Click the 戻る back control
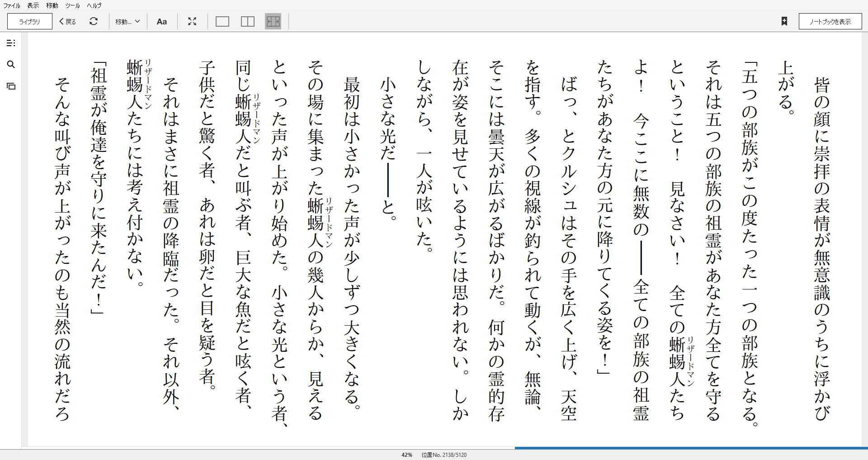The image size is (868, 460). pos(66,21)
